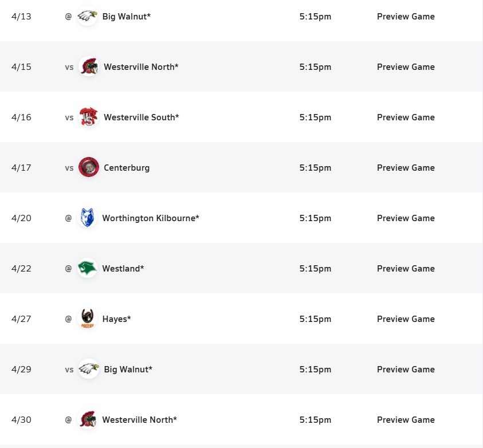The image size is (483, 448).
Task: Click the Westerville North logo on 4/30
Action: pos(88,419)
